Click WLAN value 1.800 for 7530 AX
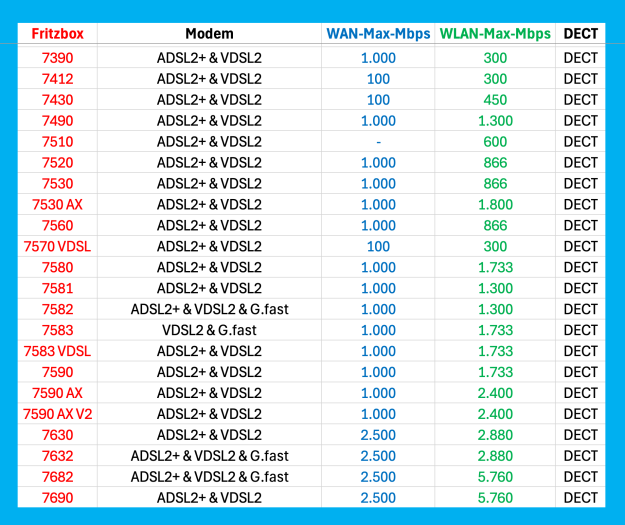Screen dimensions: 625x525 tap(495, 204)
